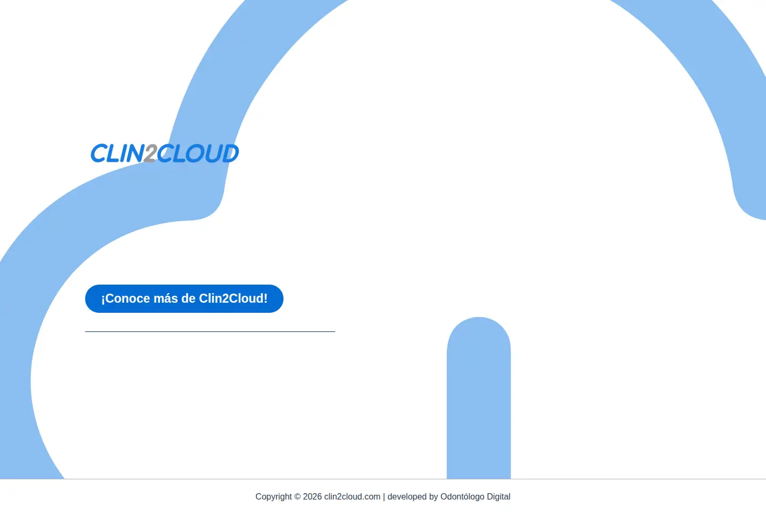Image resolution: width=766 pixels, height=532 pixels.
Task: Open the ¡Conoce más de Clin2Cloud! button
Action: [184, 298]
